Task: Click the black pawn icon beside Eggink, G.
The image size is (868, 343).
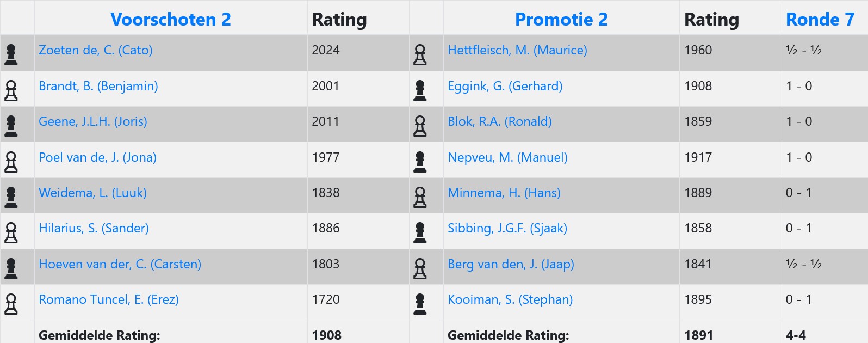Action: 420,90
